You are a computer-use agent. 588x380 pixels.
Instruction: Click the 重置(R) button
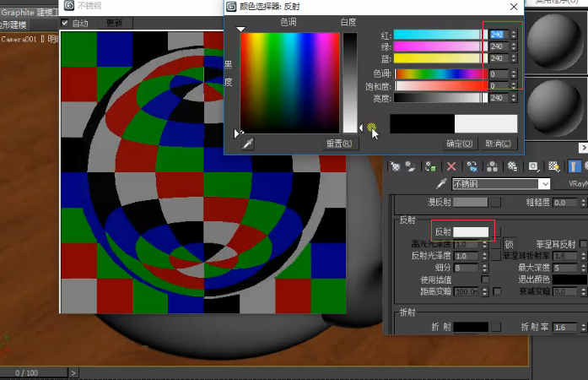339,144
